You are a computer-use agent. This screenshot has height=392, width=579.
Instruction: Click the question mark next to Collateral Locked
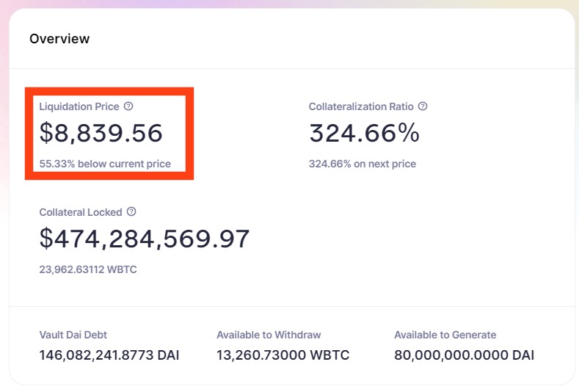[131, 211]
